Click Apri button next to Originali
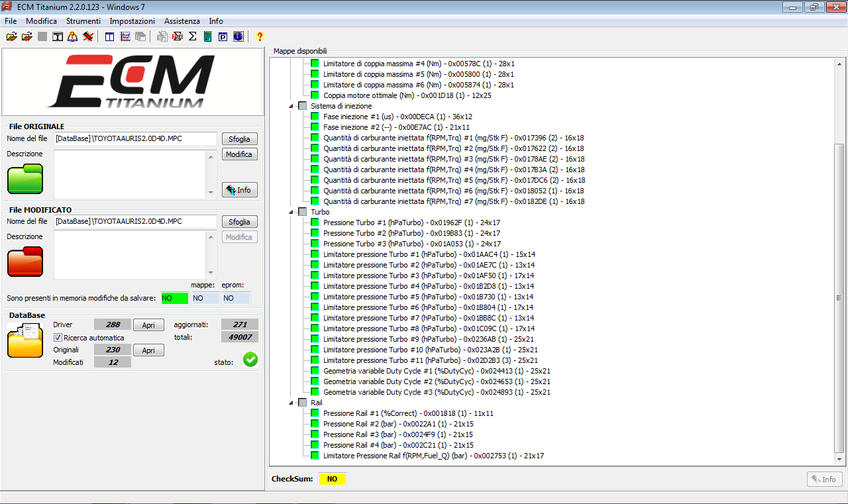848x504 pixels. (148, 350)
